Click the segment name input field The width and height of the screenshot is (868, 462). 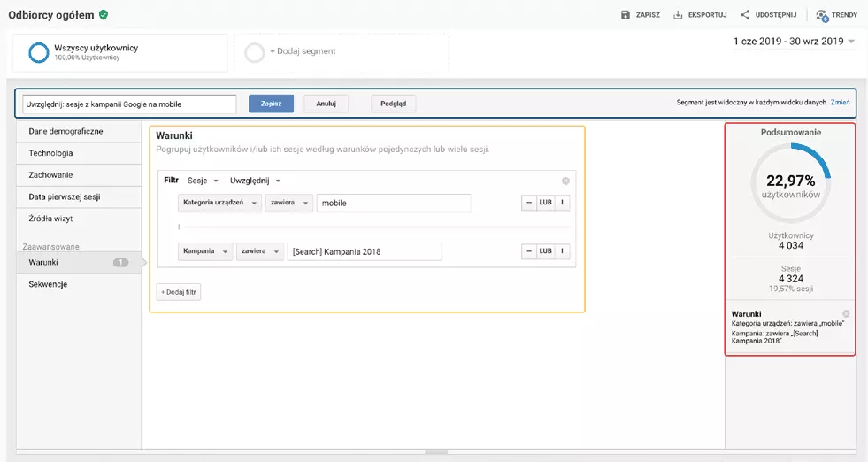129,104
